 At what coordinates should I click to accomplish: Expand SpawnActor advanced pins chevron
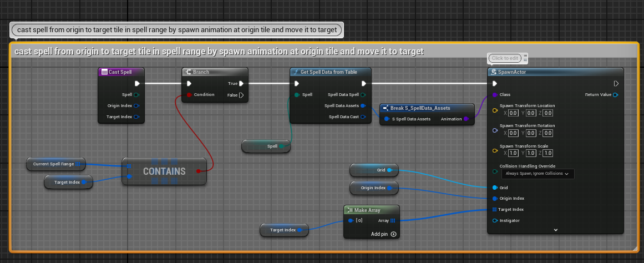[x=556, y=230]
